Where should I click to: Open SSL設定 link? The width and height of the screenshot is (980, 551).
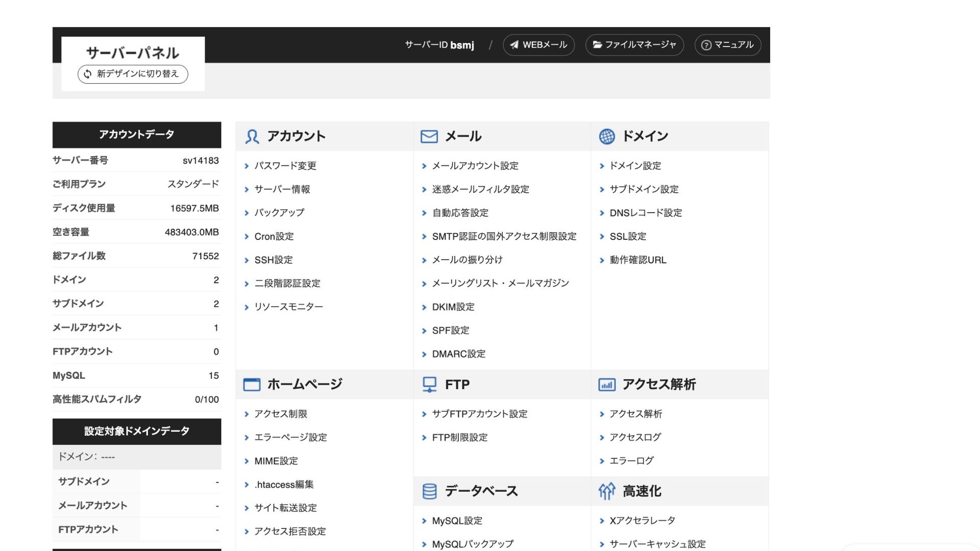[x=628, y=236]
